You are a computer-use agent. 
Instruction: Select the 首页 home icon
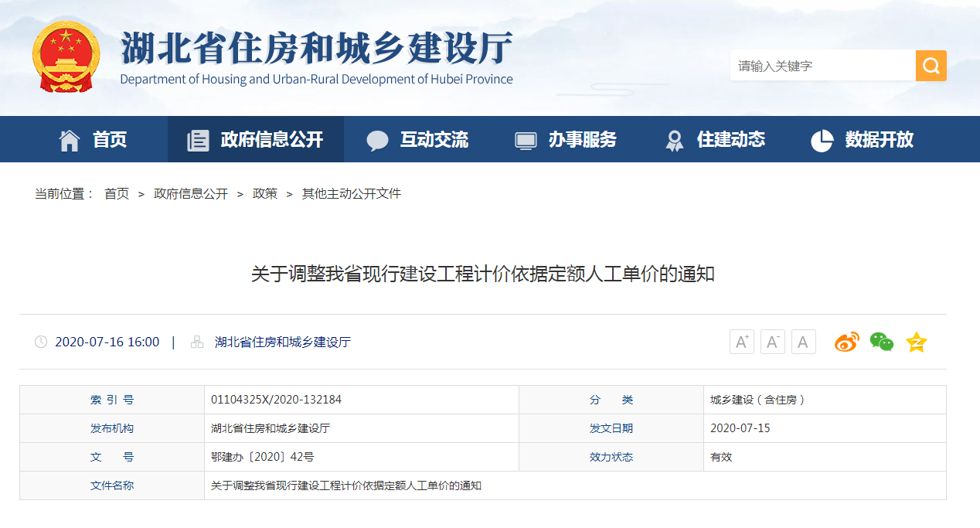tap(69, 139)
